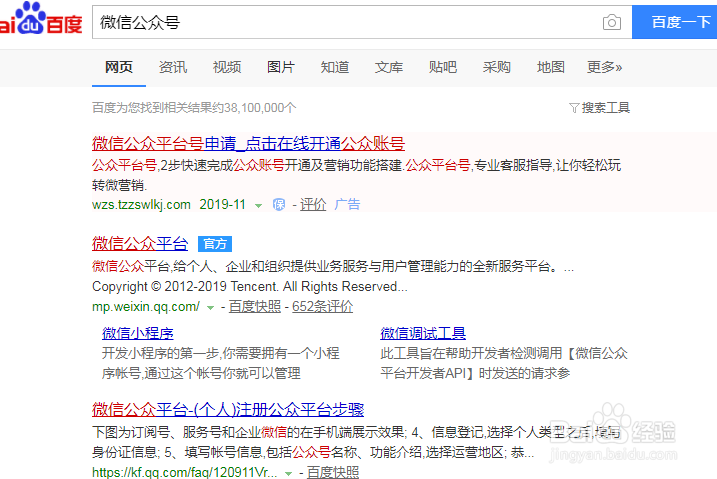Click the Baidu logo
Viewport: 717px width, 479px height.
(x=41, y=18)
